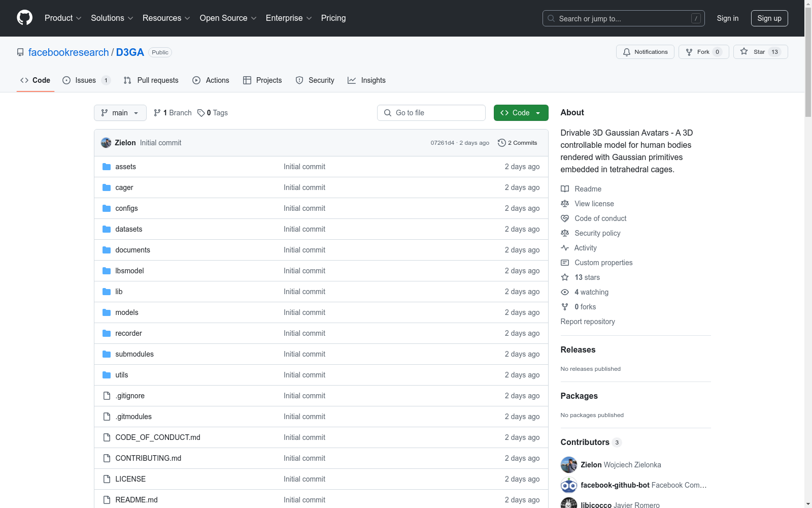This screenshot has height=508, width=812.
Task: Open the Actions tab
Action: point(211,80)
